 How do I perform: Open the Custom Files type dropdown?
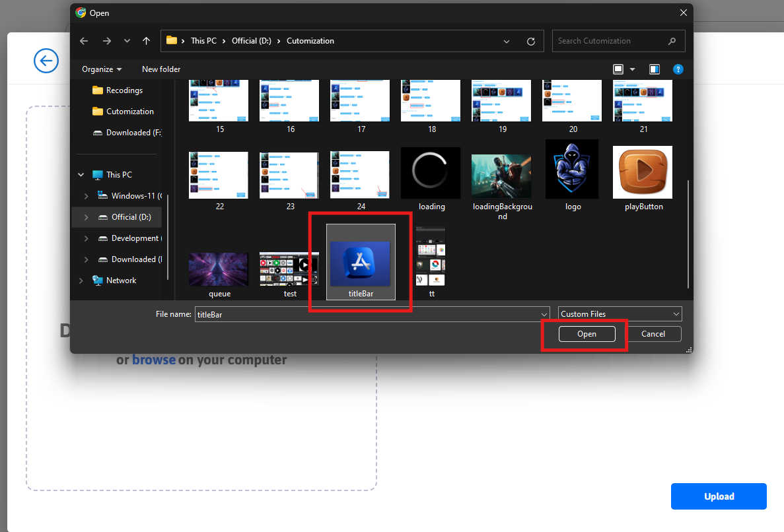click(x=620, y=314)
